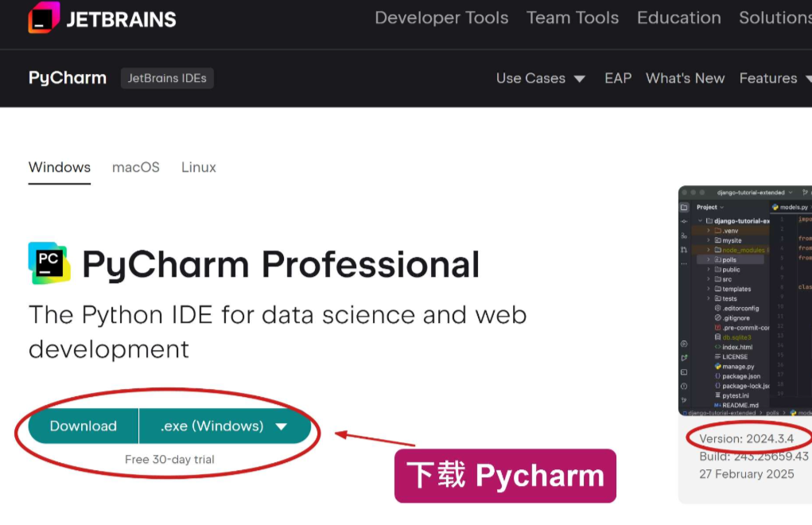The height and width of the screenshot is (525, 812).
Task: Expand the .venv folder chevron
Action: pos(708,231)
